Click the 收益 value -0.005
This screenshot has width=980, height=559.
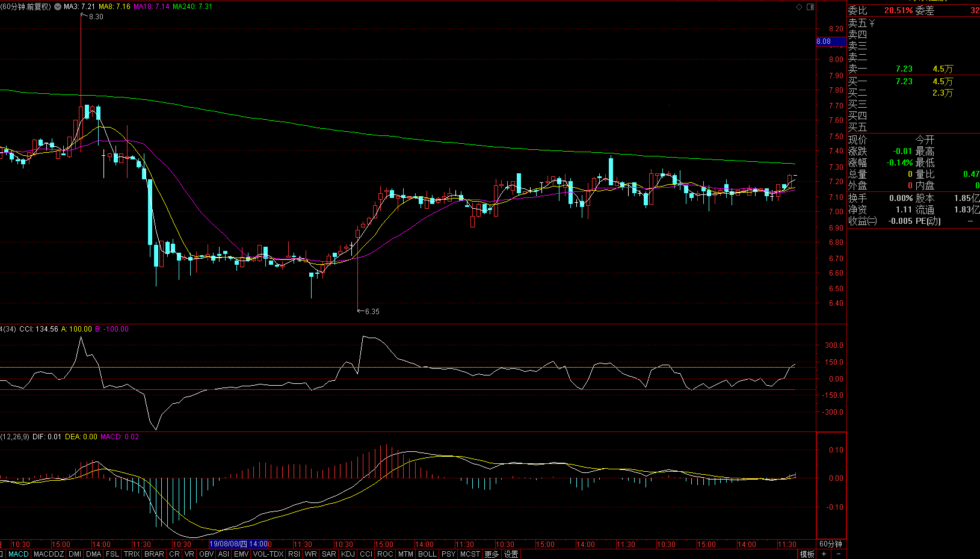(900, 221)
